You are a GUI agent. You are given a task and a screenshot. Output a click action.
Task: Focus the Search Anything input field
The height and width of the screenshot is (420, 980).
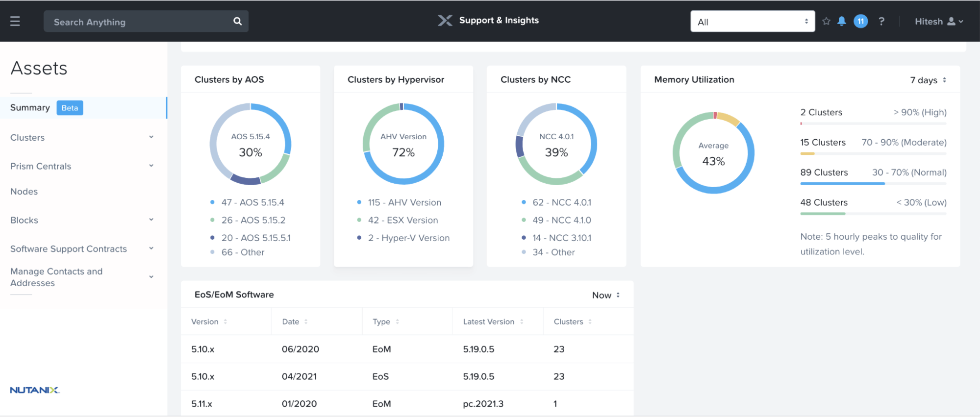137,22
